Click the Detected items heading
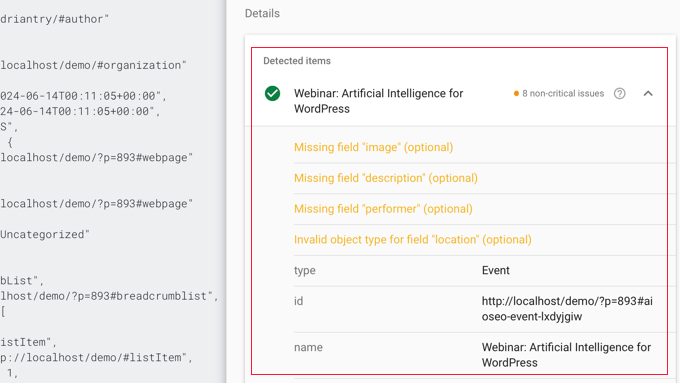This screenshot has width=680, height=383. click(x=297, y=61)
